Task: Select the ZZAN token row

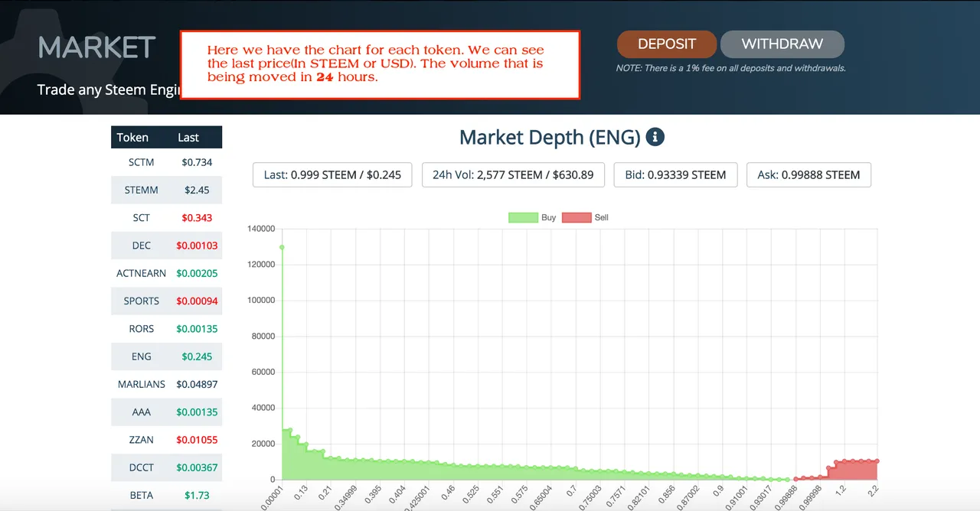Action: pyautogui.click(x=166, y=440)
